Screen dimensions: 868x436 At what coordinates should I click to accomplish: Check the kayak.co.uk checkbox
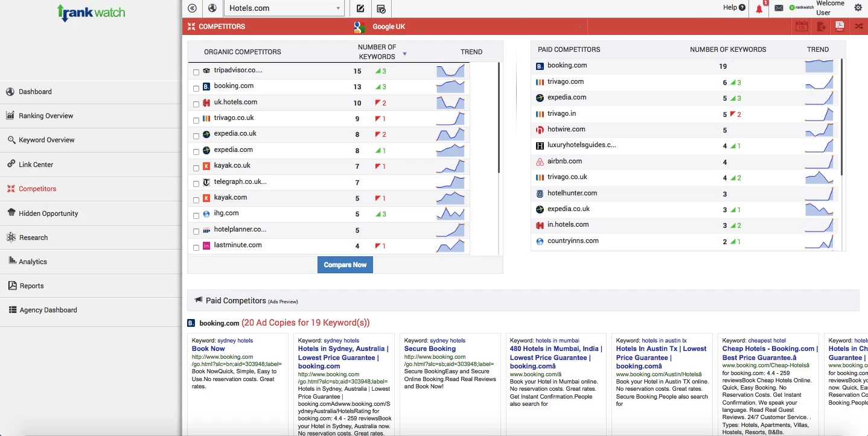[x=196, y=168]
